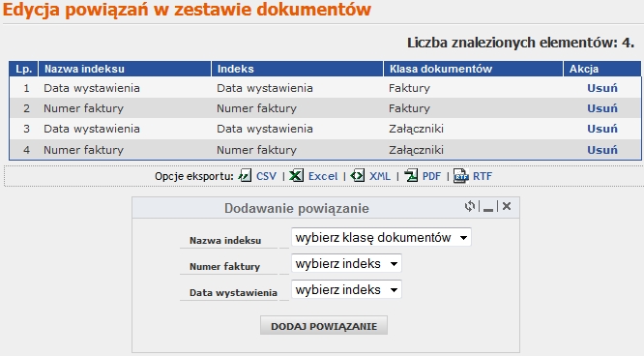Sort by Nazwa indeksu column header
The height and width of the screenshot is (356, 644).
tap(125, 69)
